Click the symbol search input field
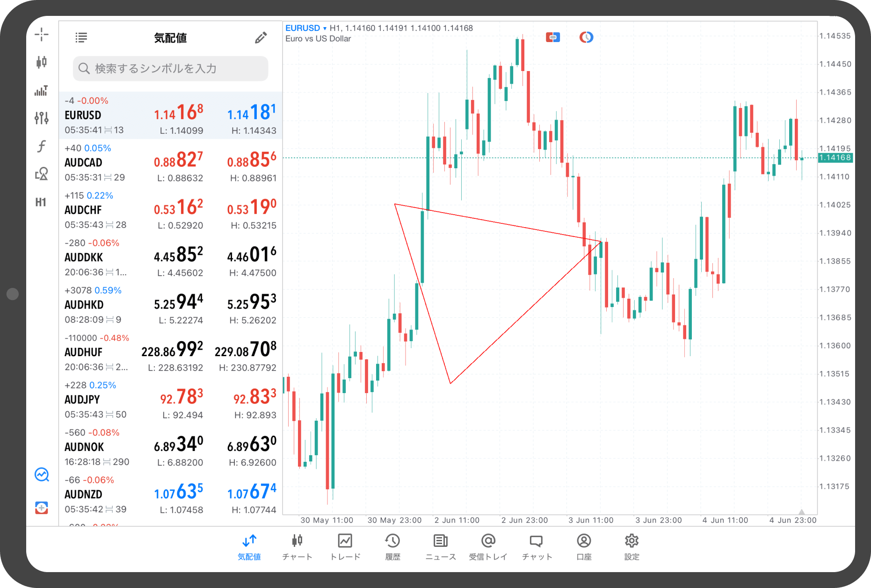 point(170,69)
